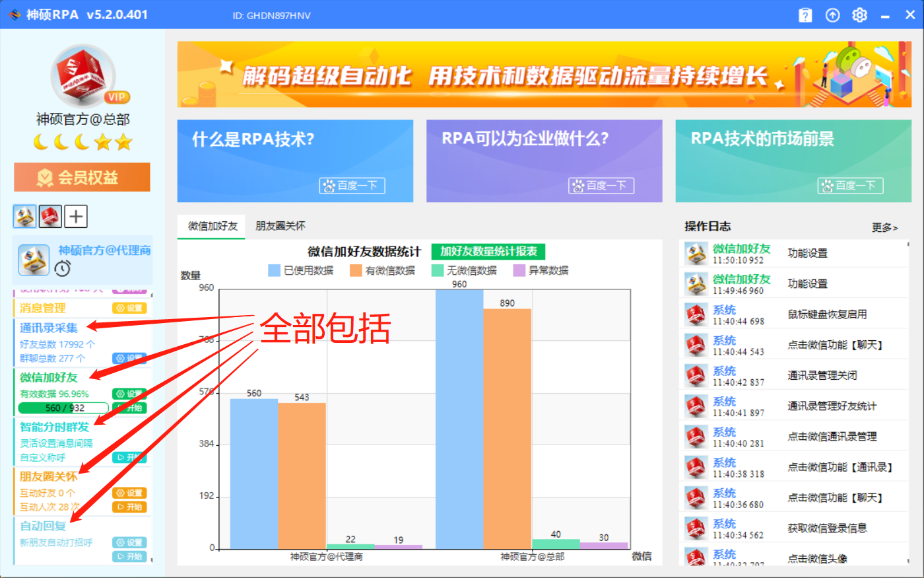Click the system log icon for 点击微信通讯录管理
The image size is (924, 578).
pyautogui.click(x=696, y=436)
